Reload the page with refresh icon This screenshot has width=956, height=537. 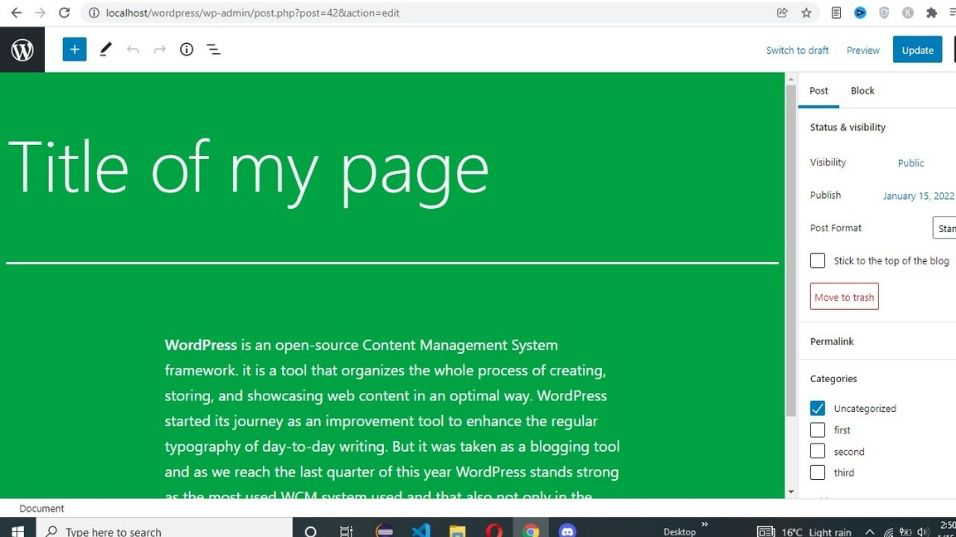(64, 13)
